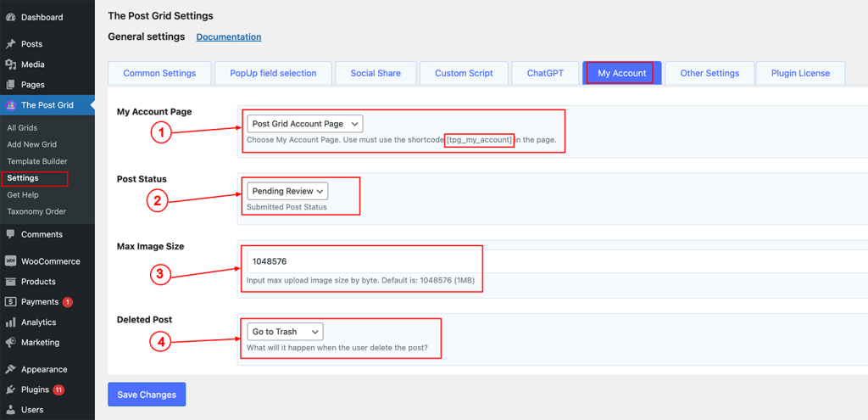868x420 pixels.
Task: Click the 'What will it happen' description text
Action: (337, 348)
